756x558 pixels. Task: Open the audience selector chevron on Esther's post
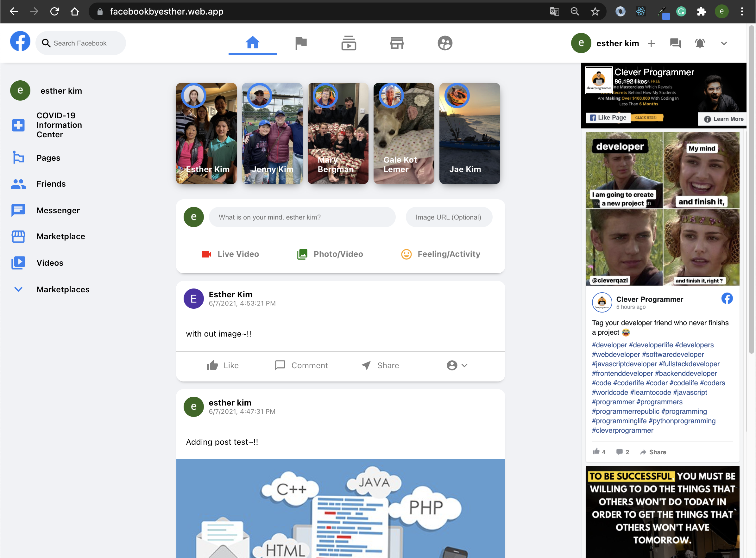tap(464, 365)
